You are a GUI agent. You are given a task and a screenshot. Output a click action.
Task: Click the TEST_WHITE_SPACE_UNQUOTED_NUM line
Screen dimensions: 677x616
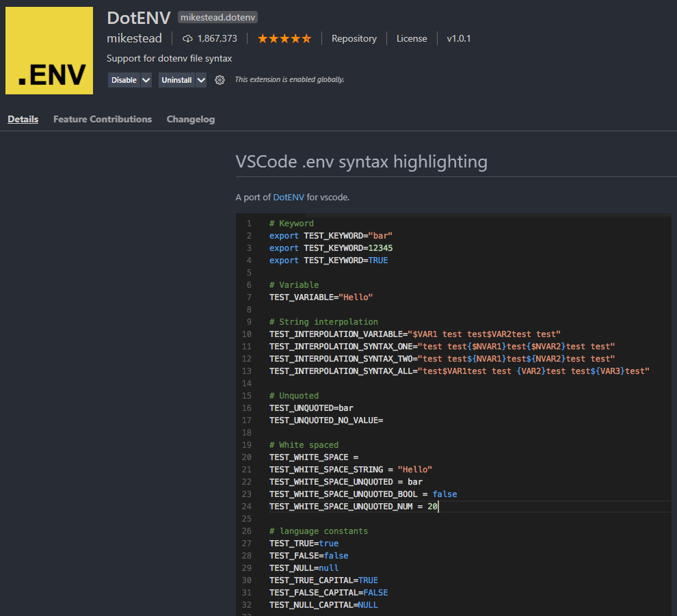[x=353, y=507]
